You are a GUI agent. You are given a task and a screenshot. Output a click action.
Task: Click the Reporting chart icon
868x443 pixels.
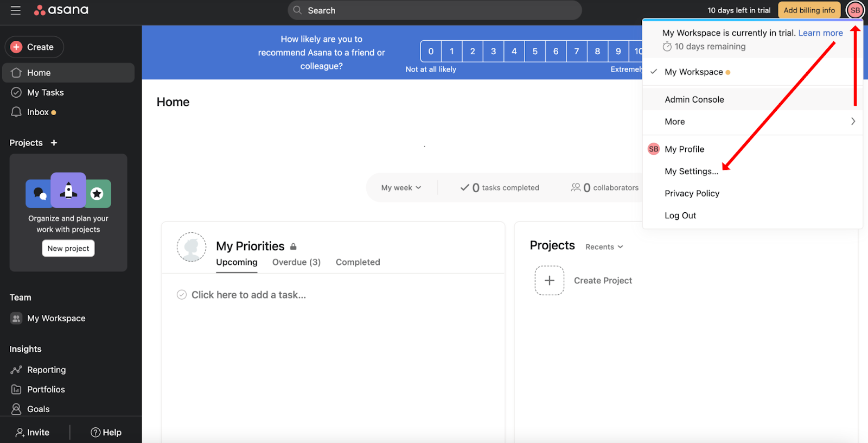[16, 370]
